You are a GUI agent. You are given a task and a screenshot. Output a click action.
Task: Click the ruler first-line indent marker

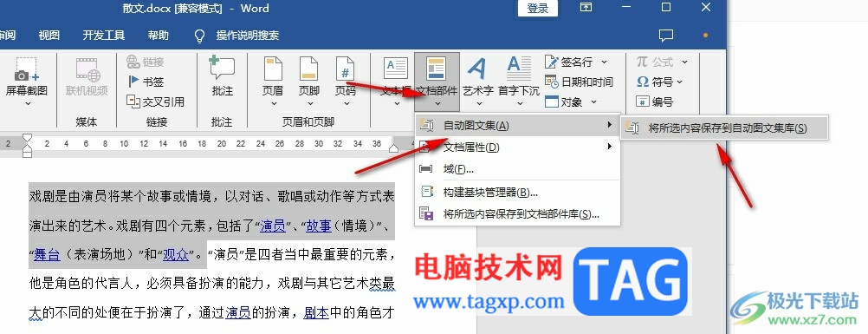27,138
